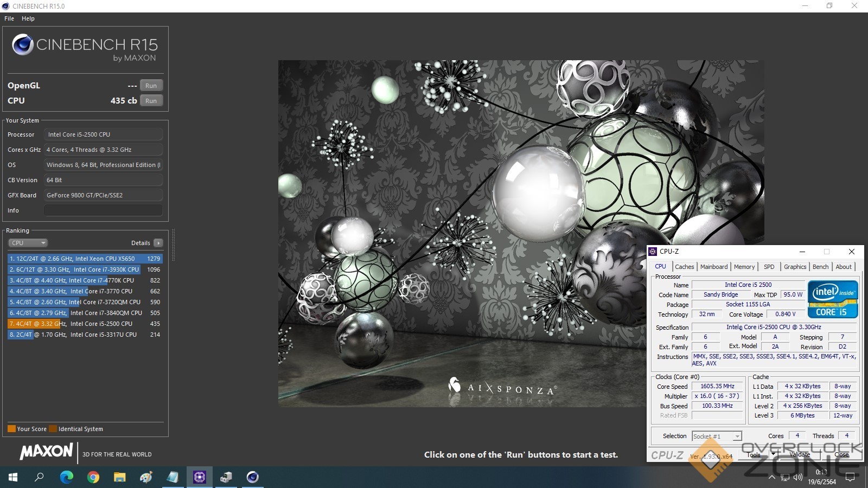Open the Paint app in the taskbar
Viewport: 868px width, 488px height.
point(146,477)
